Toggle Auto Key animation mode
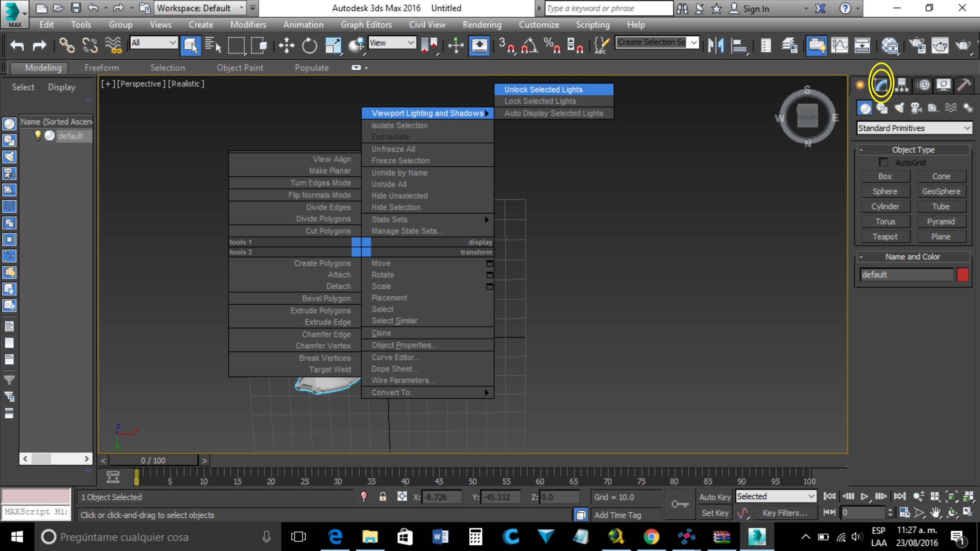Viewport: 980px width, 551px height. 714,497
